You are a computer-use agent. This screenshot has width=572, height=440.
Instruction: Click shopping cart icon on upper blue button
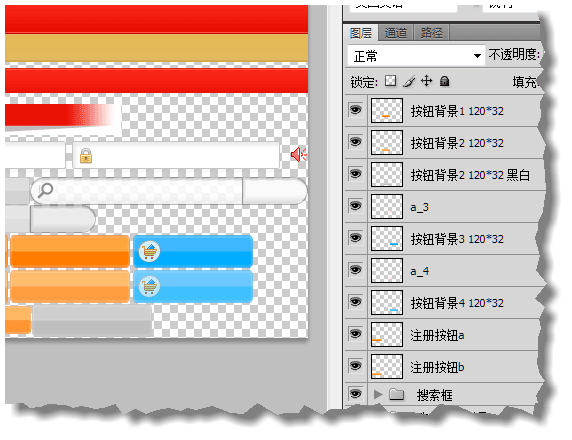[x=149, y=251]
